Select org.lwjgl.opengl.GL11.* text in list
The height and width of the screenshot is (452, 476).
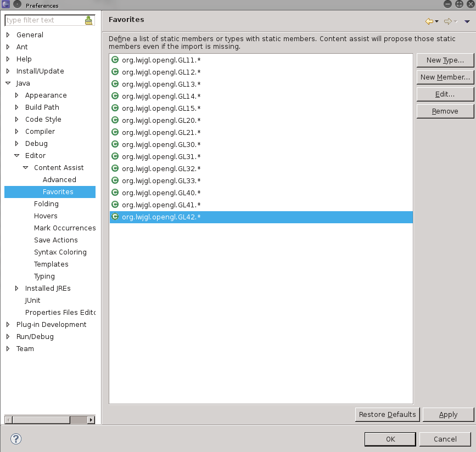[161, 60]
